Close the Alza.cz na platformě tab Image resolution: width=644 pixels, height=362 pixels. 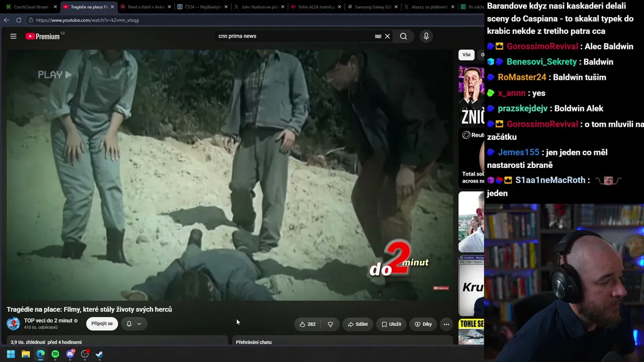click(453, 7)
